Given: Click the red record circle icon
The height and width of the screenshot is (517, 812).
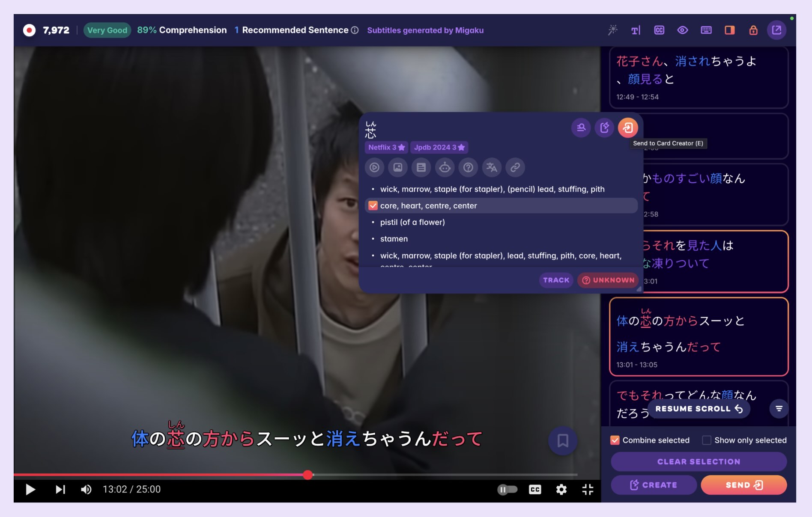Looking at the screenshot, I should point(29,30).
